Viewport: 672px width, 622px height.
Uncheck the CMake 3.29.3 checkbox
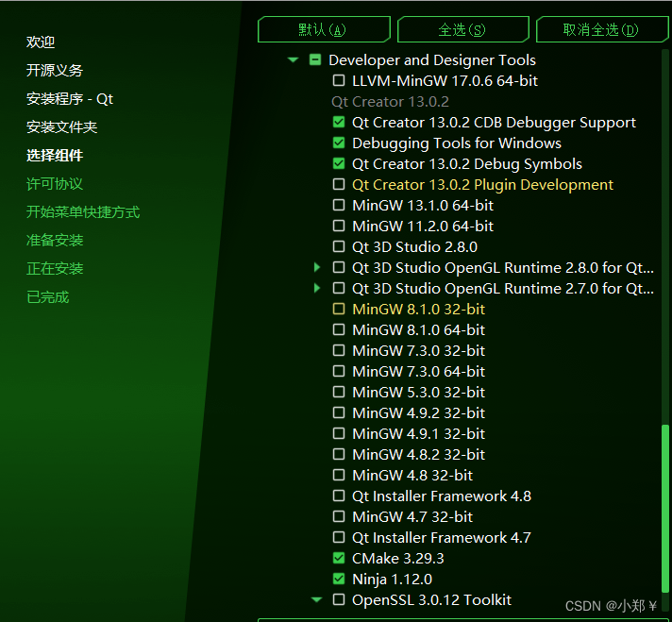click(339, 558)
